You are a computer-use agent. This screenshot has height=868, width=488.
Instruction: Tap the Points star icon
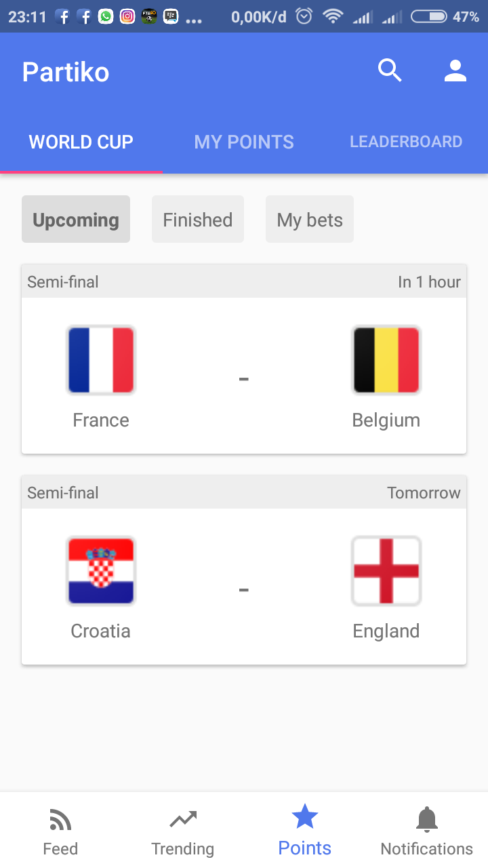click(x=305, y=816)
